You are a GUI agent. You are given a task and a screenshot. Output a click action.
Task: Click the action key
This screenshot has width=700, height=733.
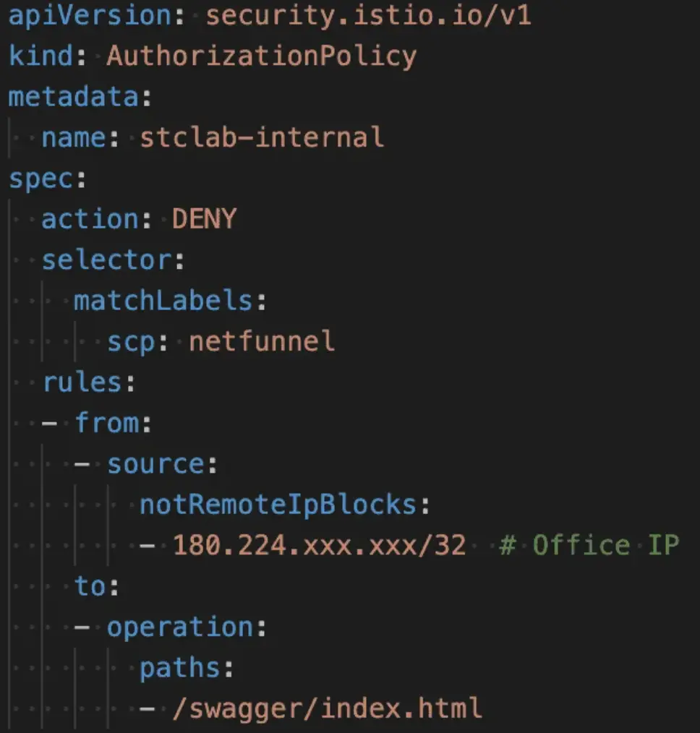tap(90, 218)
